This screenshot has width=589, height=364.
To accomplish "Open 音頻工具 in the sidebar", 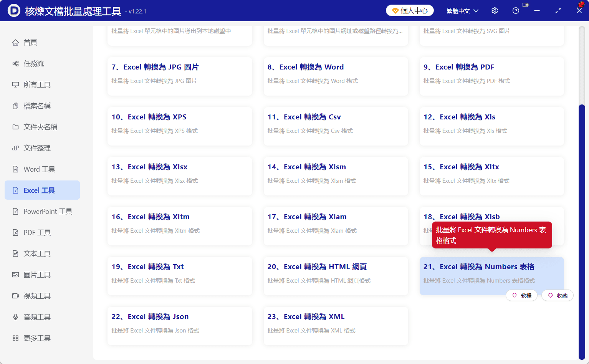I will pos(42,317).
